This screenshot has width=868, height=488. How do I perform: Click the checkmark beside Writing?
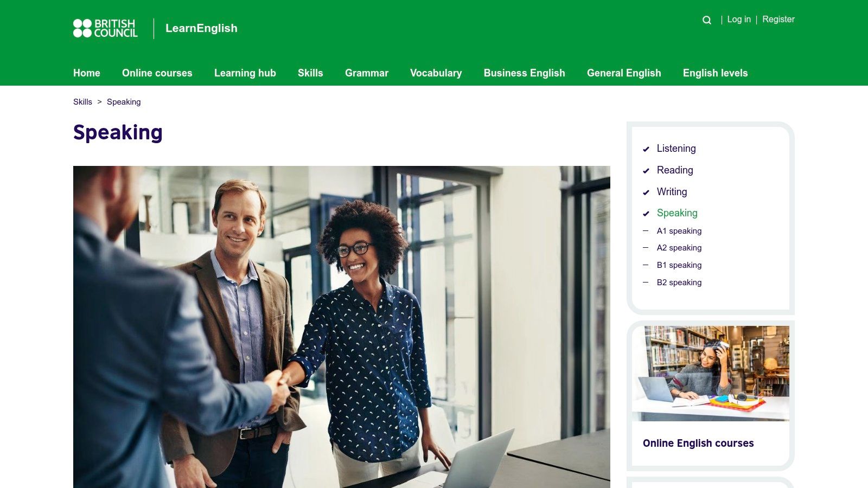click(x=646, y=192)
